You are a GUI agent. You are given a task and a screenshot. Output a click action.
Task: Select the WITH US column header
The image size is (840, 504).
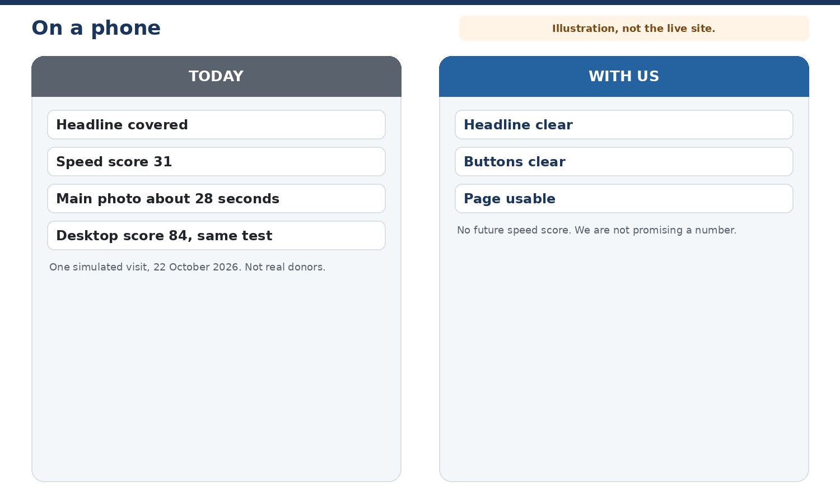pos(624,76)
